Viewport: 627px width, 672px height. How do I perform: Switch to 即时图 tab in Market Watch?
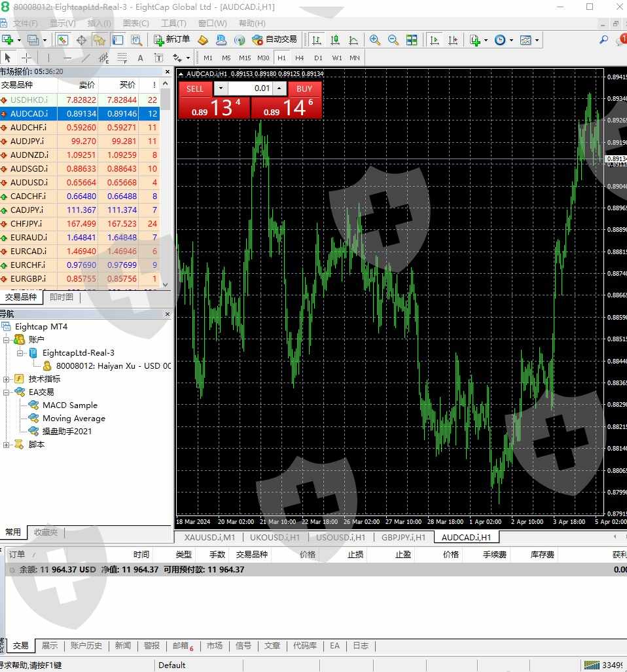62,297
